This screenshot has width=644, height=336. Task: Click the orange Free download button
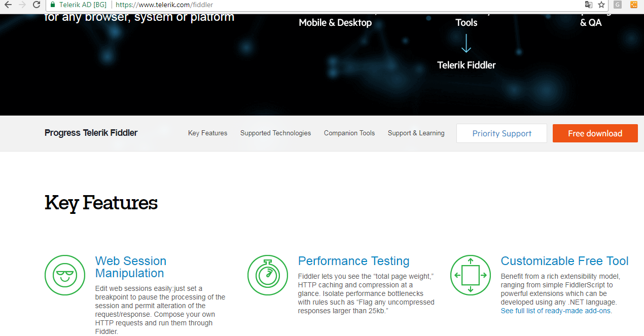coord(595,133)
